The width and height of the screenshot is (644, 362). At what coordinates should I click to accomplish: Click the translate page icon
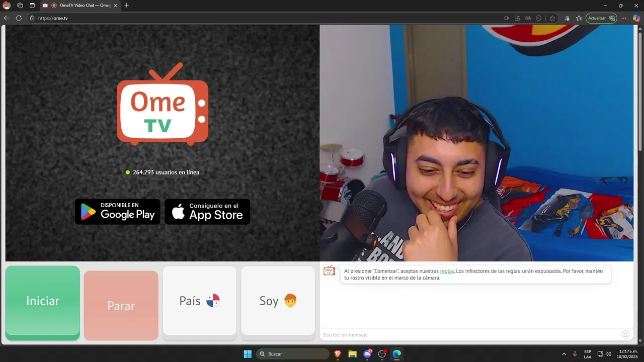coord(528,18)
